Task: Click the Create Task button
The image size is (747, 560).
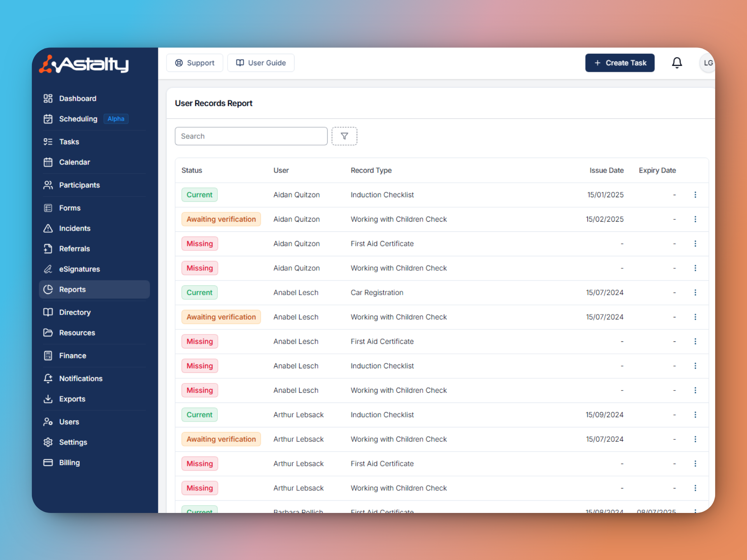Action: point(619,63)
